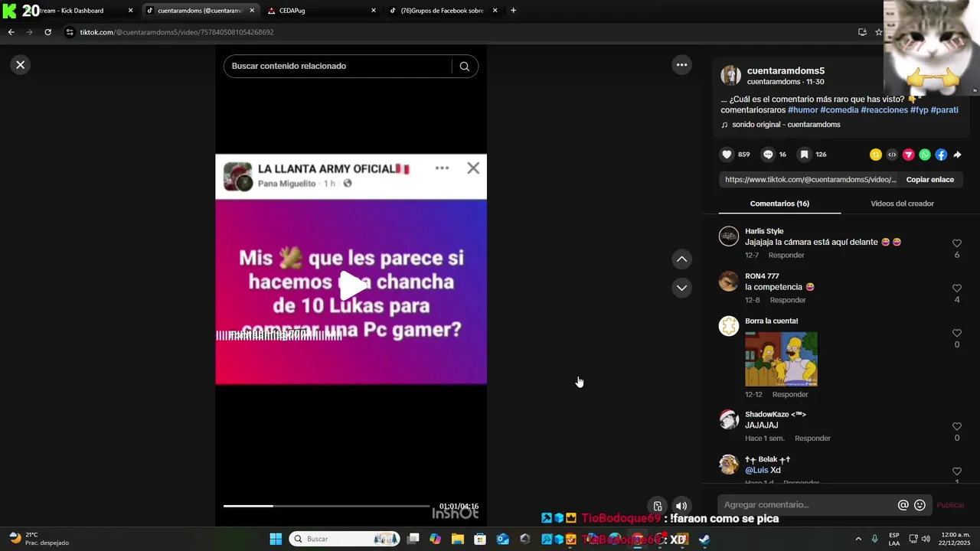Open comments via speech bubble icon

(768, 155)
